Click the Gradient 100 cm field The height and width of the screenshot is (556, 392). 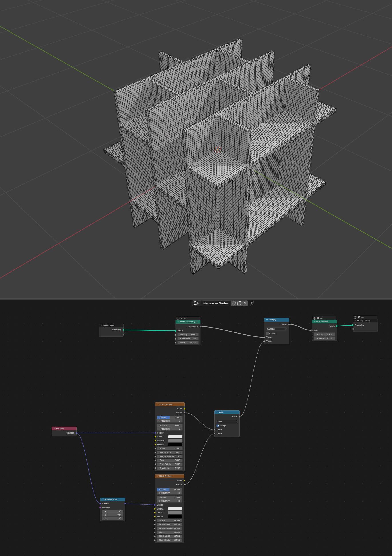(188, 342)
